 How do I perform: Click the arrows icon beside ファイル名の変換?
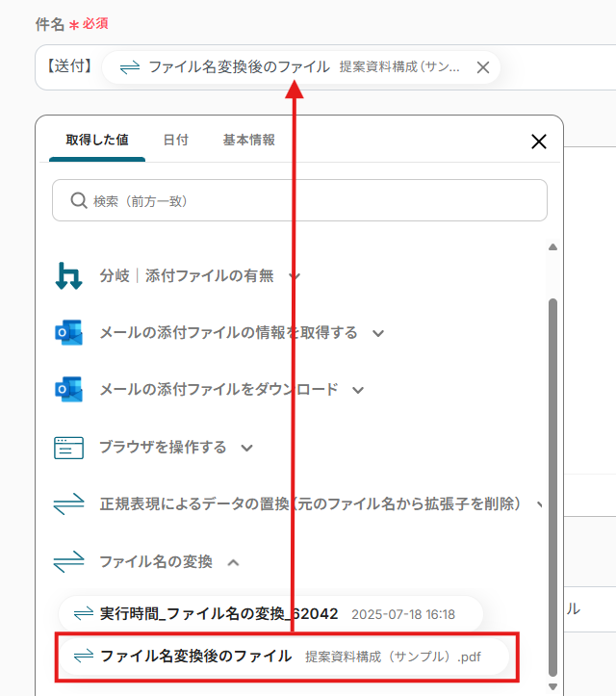coord(68,562)
